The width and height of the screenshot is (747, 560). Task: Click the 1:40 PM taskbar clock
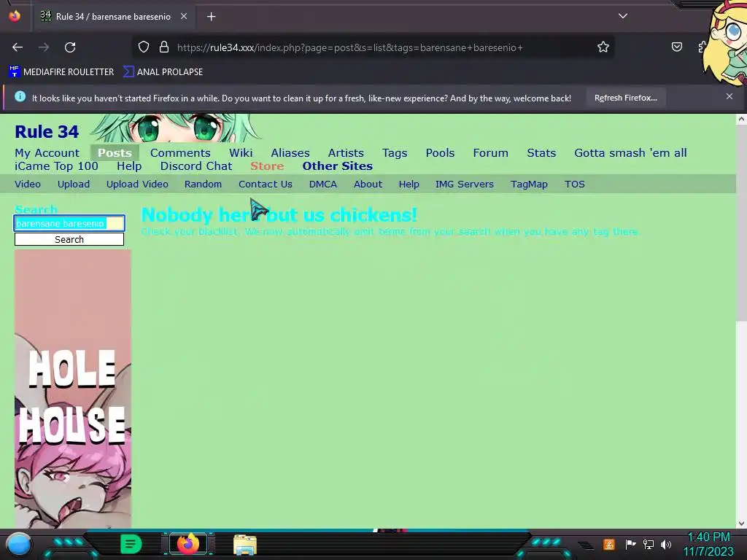pos(708,544)
